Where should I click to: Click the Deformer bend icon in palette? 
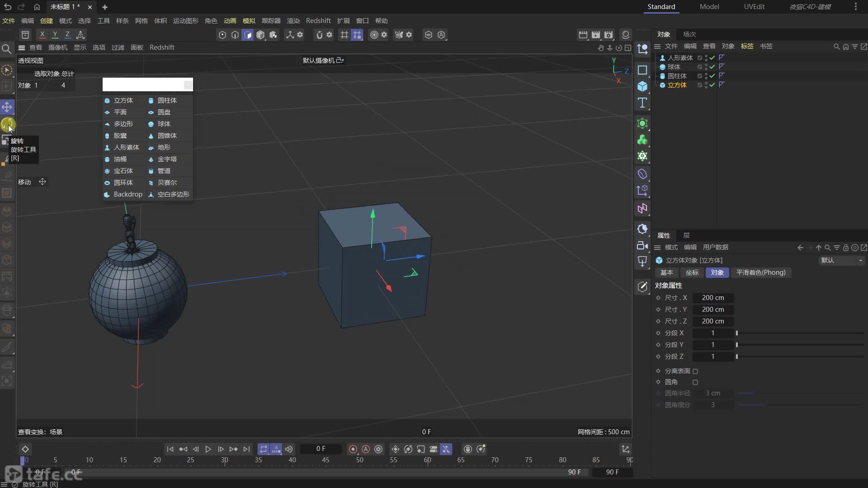[642, 174]
